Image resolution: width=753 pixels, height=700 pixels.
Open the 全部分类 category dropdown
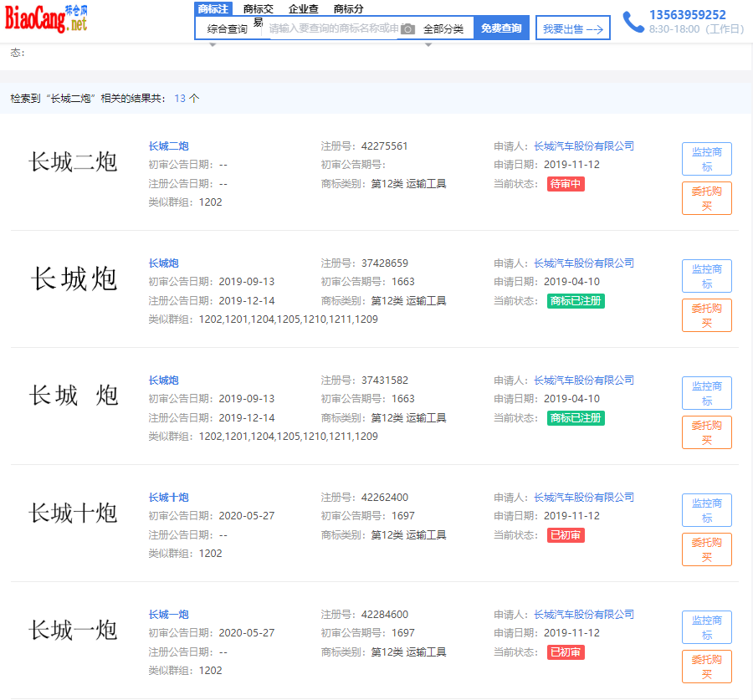[443, 28]
